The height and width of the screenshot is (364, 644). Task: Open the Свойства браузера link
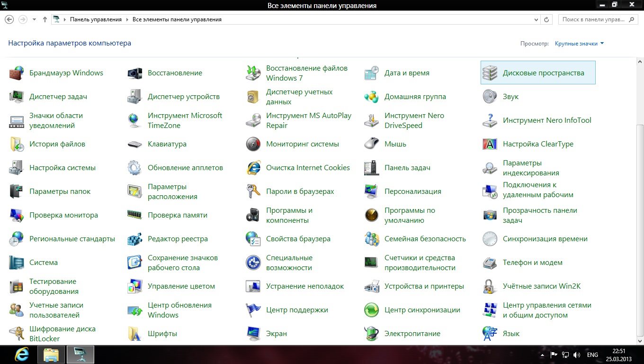[298, 239]
